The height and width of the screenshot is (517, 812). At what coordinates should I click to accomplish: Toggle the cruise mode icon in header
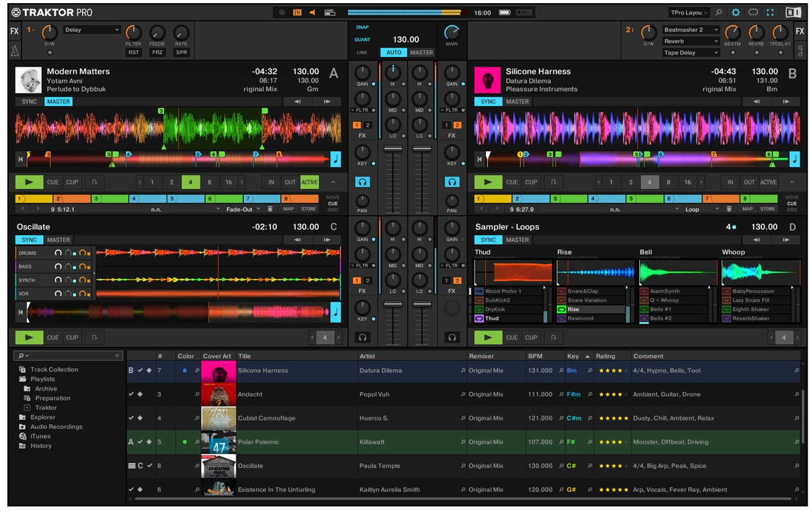753,12
